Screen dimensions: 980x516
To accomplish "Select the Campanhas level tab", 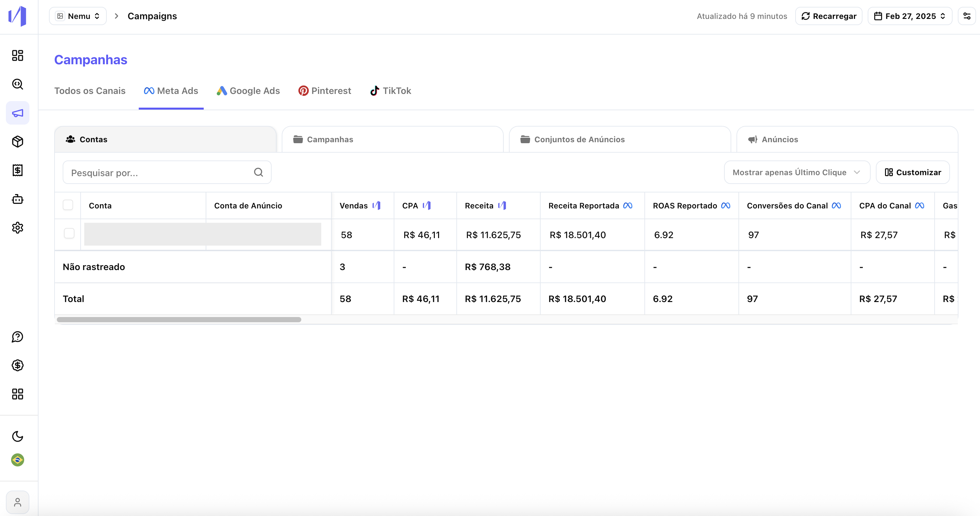I will coord(393,140).
